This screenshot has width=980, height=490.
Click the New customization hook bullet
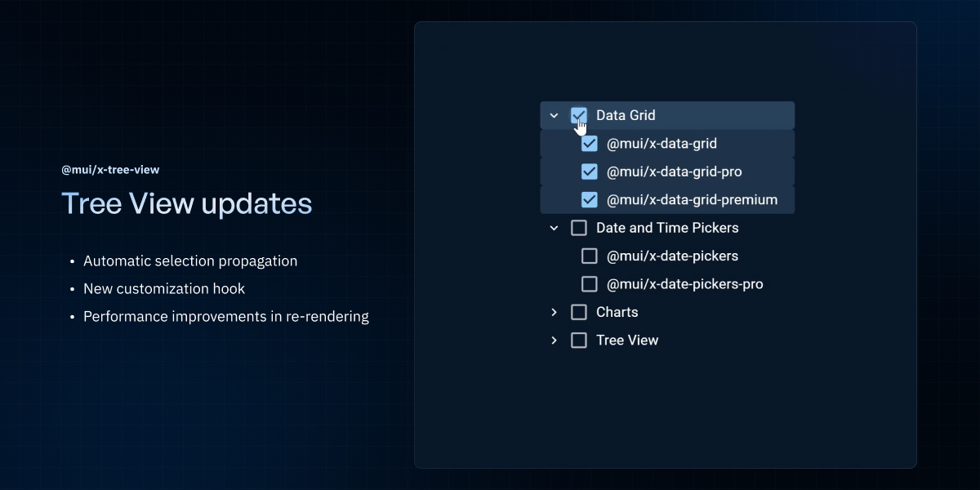(164, 289)
